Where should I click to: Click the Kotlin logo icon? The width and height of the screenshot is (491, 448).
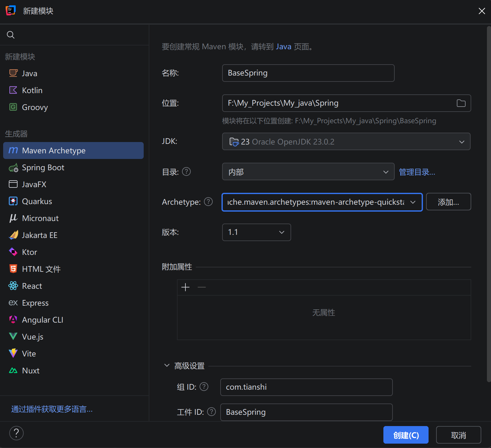tap(13, 90)
